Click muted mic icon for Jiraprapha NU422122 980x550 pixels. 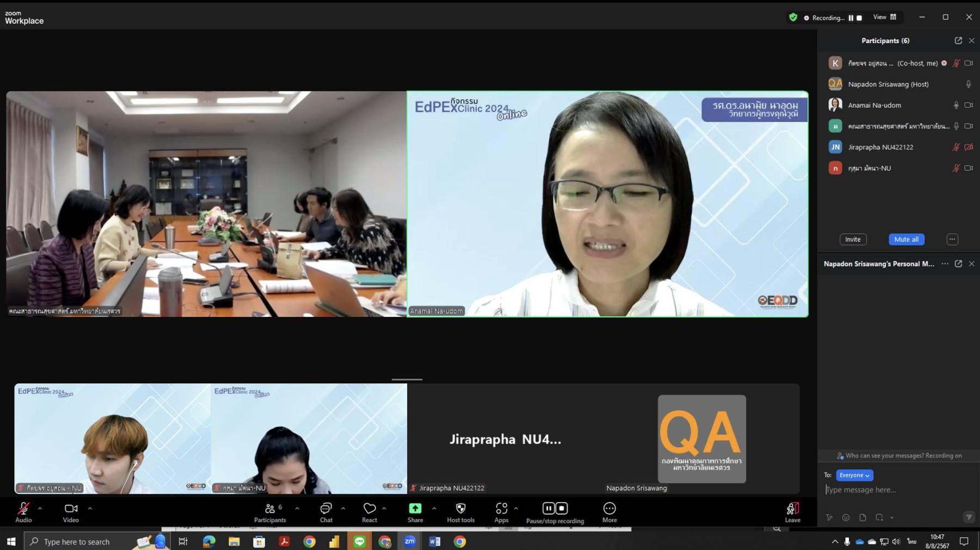click(x=956, y=147)
